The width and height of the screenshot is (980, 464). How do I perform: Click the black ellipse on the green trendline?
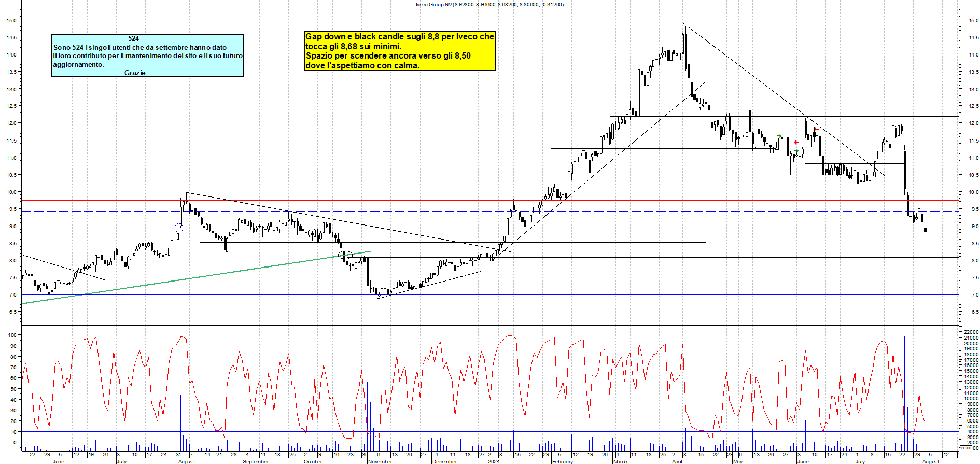point(345,255)
